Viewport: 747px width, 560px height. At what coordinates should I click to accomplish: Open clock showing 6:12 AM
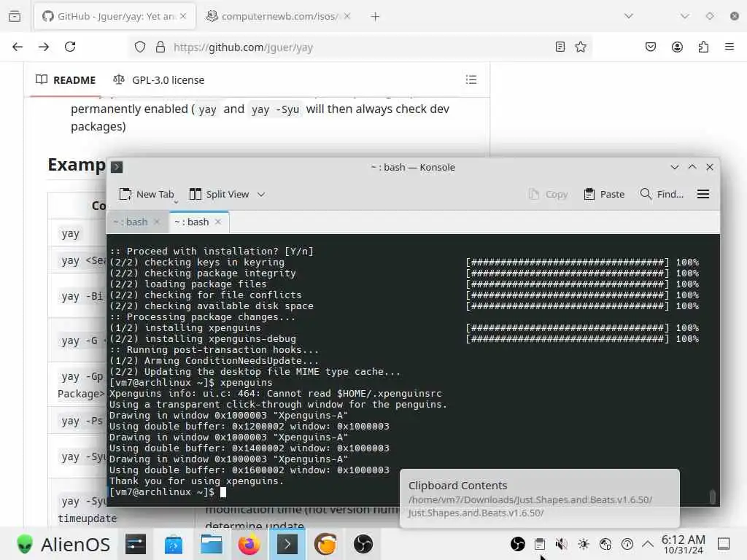[x=683, y=544]
